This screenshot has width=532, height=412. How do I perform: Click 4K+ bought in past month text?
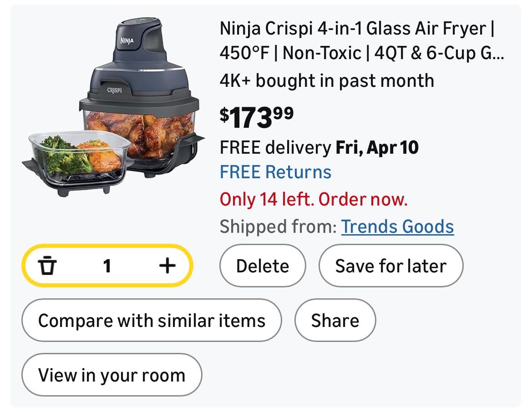click(326, 81)
